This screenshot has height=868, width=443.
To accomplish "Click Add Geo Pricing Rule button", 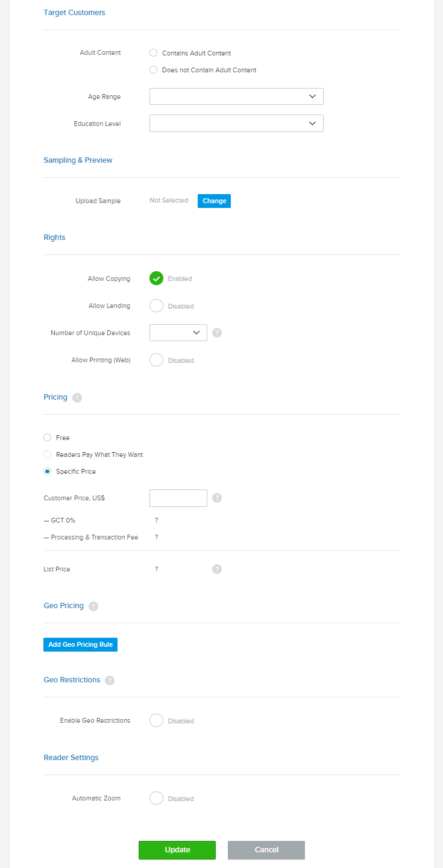I will click(80, 644).
